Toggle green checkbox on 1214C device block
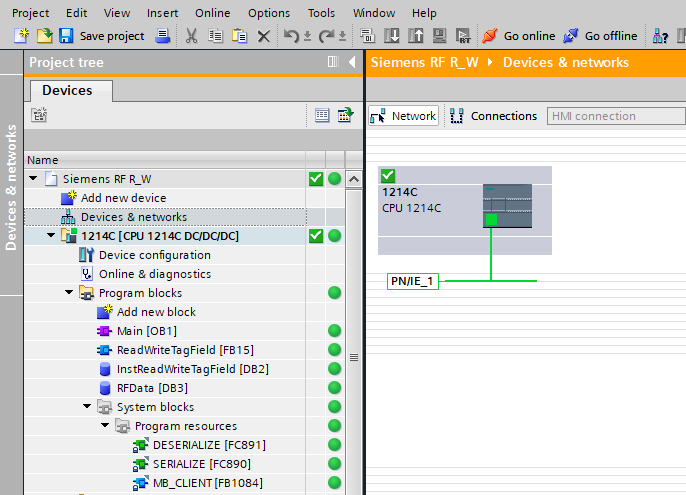 point(388,176)
